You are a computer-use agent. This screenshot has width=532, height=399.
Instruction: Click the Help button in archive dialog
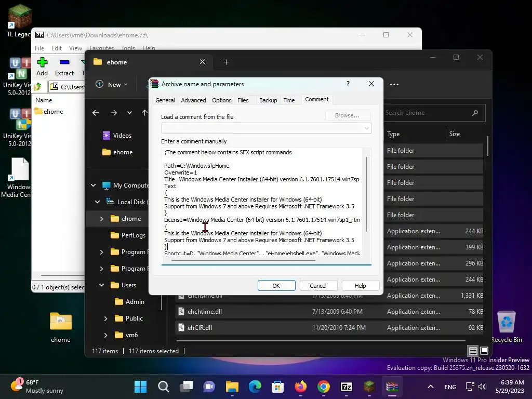tap(361, 286)
